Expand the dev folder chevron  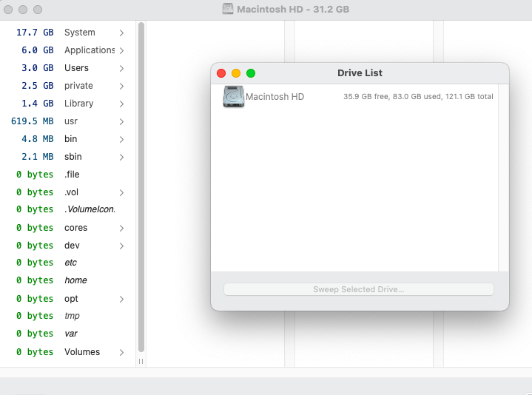pyautogui.click(x=121, y=246)
